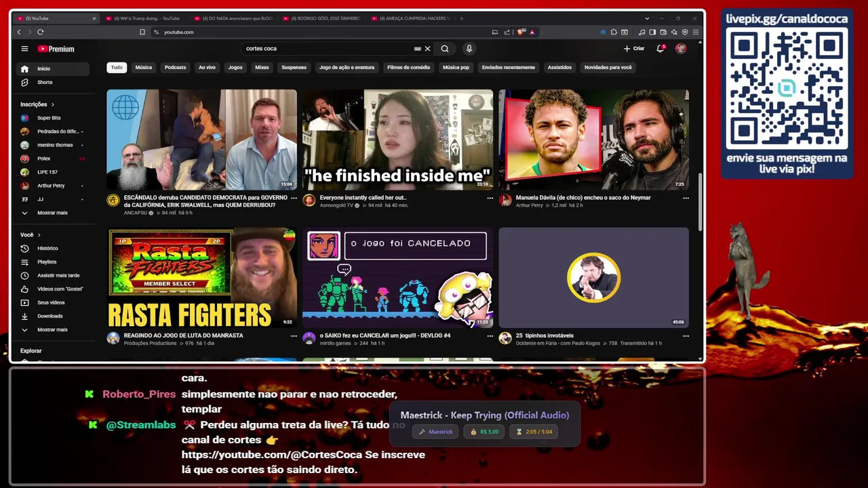Open the o jogo foi CANCELADO thumbnail
Viewport: 868px width, 488px height.
(x=398, y=277)
